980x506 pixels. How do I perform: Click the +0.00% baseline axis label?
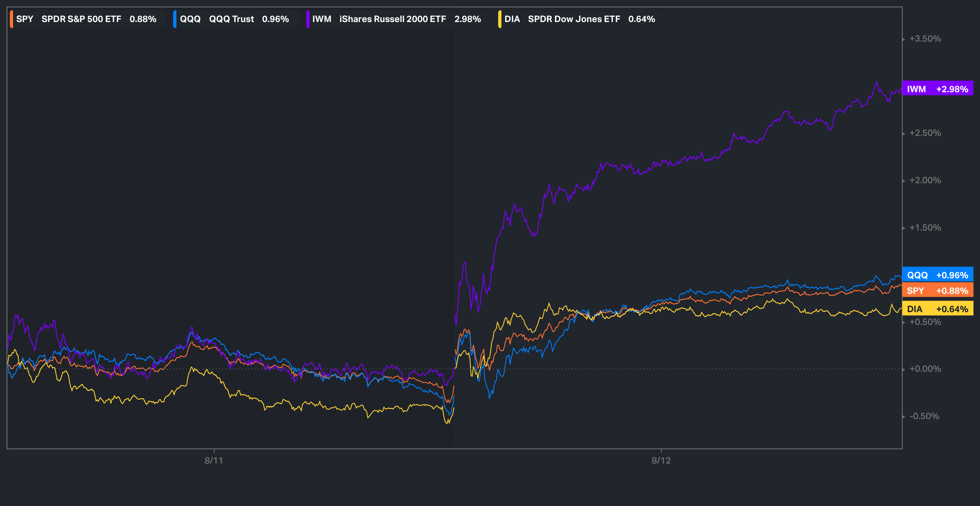(925, 369)
